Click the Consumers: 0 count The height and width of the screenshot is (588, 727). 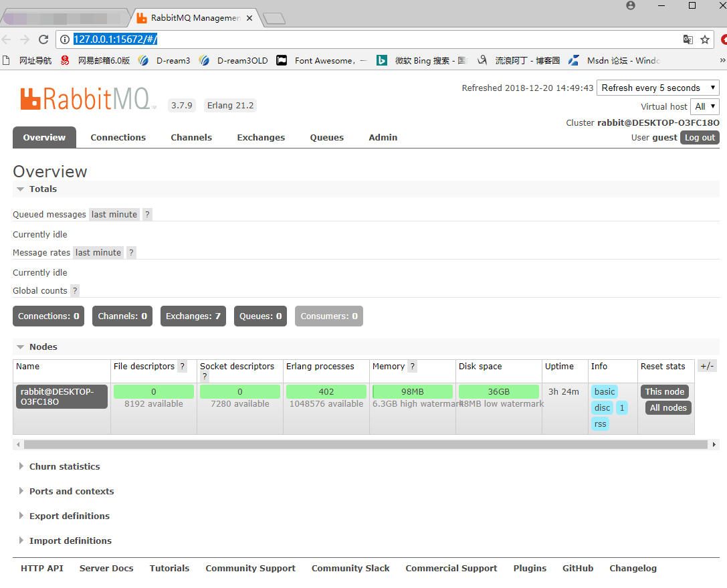click(329, 316)
